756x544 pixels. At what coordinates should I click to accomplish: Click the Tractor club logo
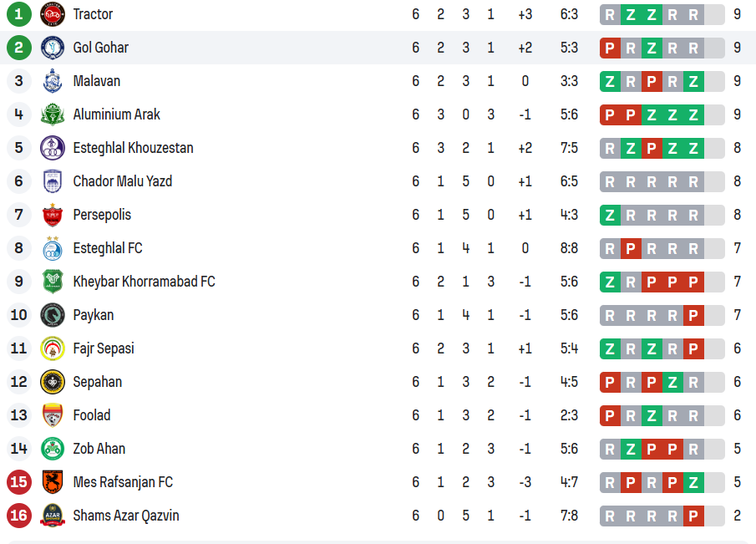tap(53, 14)
